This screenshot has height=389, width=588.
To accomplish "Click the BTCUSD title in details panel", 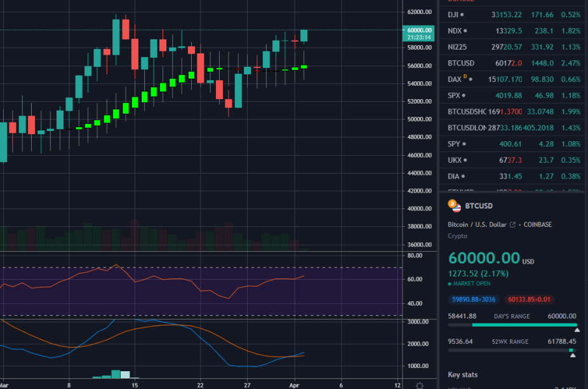I will point(479,206).
